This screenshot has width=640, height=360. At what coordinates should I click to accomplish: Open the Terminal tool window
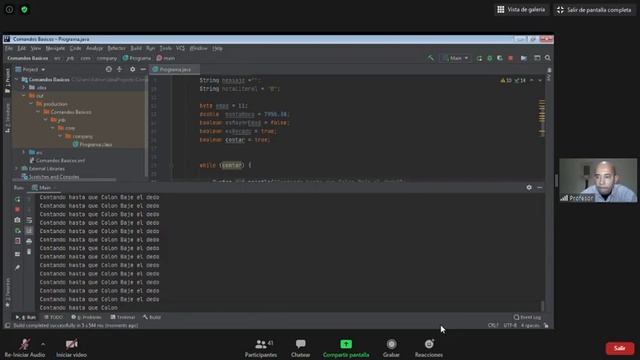122,317
